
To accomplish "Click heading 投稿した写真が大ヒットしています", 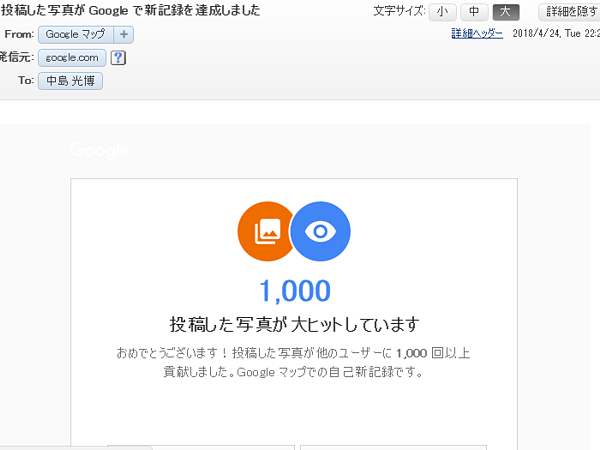I will tap(294, 324).
